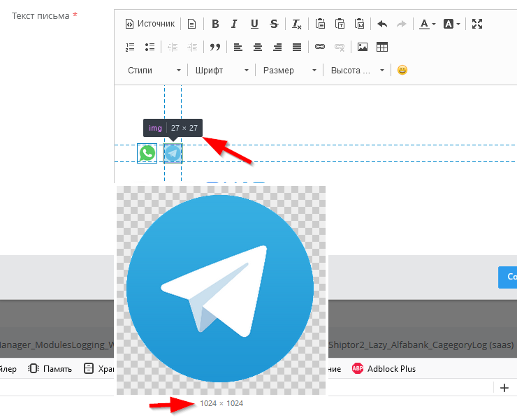Expand the Шрифт font dropdown
The image size is (517, 420).
(x=221, y=71)
